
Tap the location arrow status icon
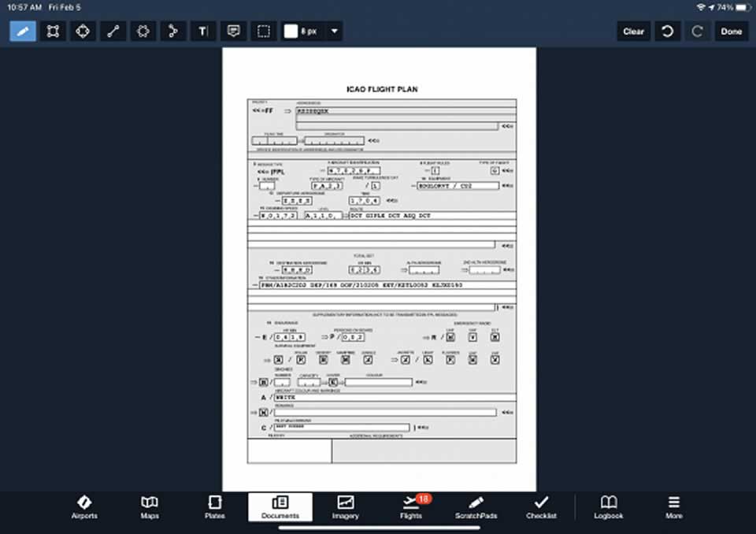coord(711,7)
